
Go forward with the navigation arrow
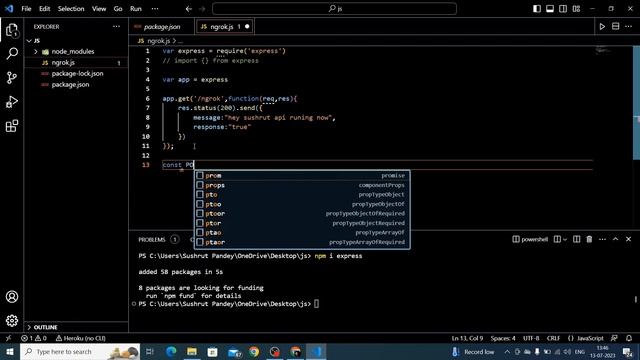tap(202, 9)
